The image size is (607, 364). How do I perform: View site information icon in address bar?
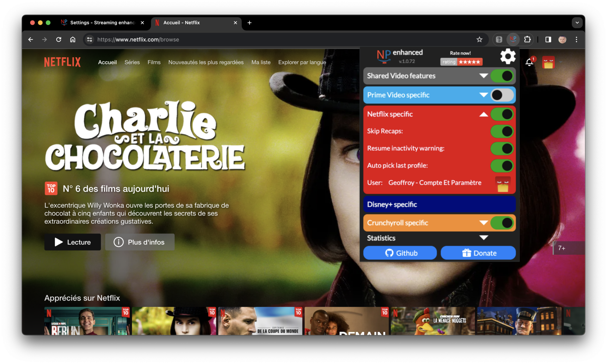[x=89, y=39]
